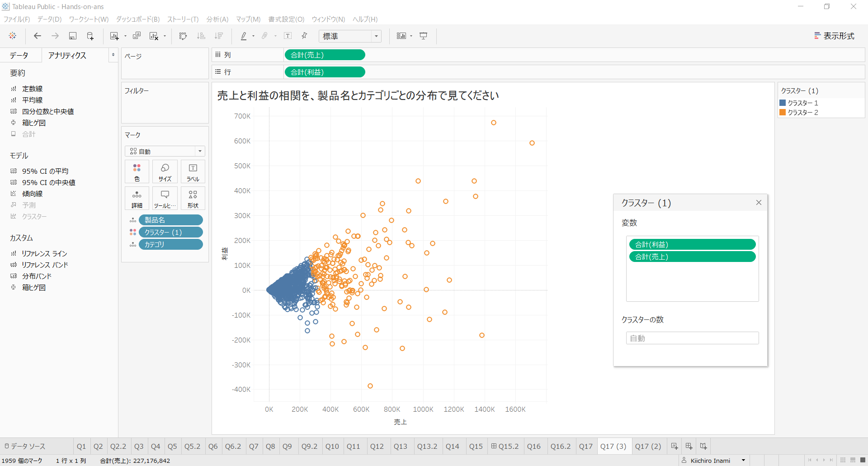Image resolution: width=868 pixels, height=466 pixels.
Task: Undo with the back arrow icon
Action: tap(38, 36)
